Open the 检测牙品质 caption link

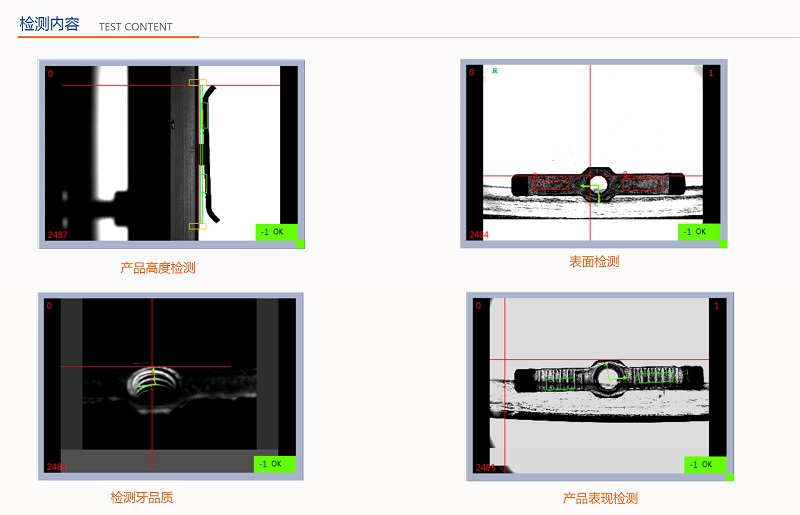coord(148,497)
